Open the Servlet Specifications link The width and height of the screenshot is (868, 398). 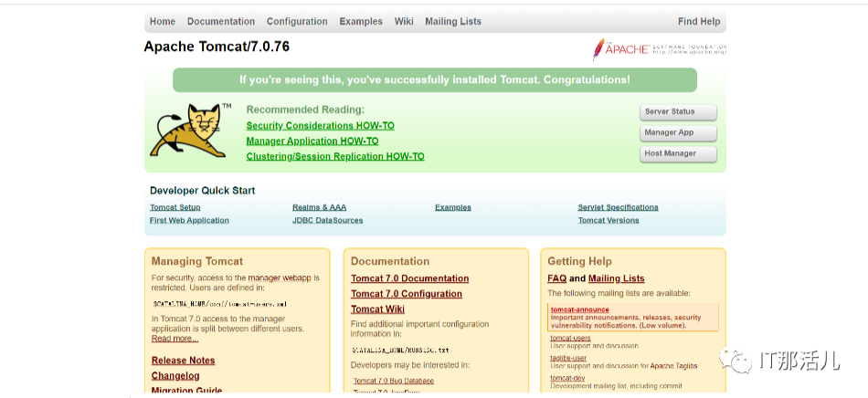click(x=619, y=207)
